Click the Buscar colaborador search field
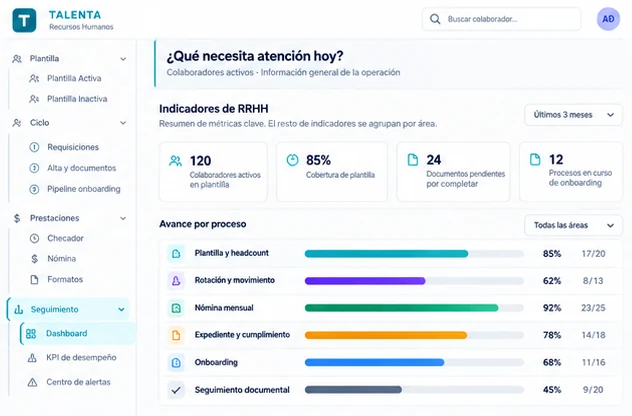632x416 pixels. pos(501,19)
